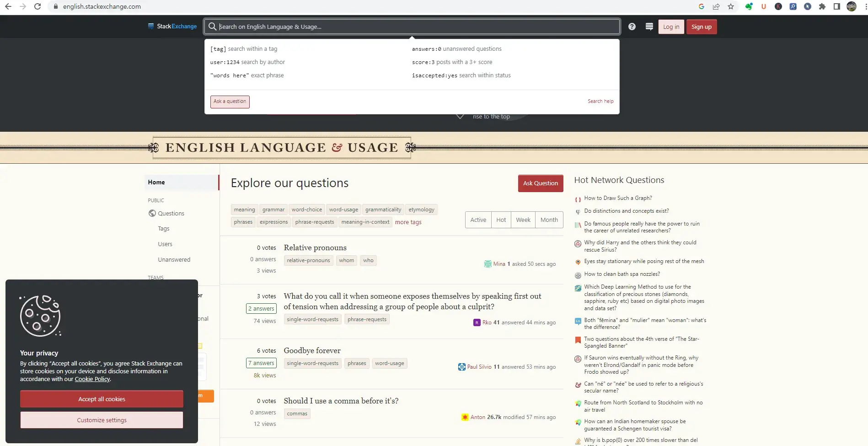Click site icon beside 'Eyes stay stationary' question
This screenshot has height=446, width=868.
click(x=578, y=262)
